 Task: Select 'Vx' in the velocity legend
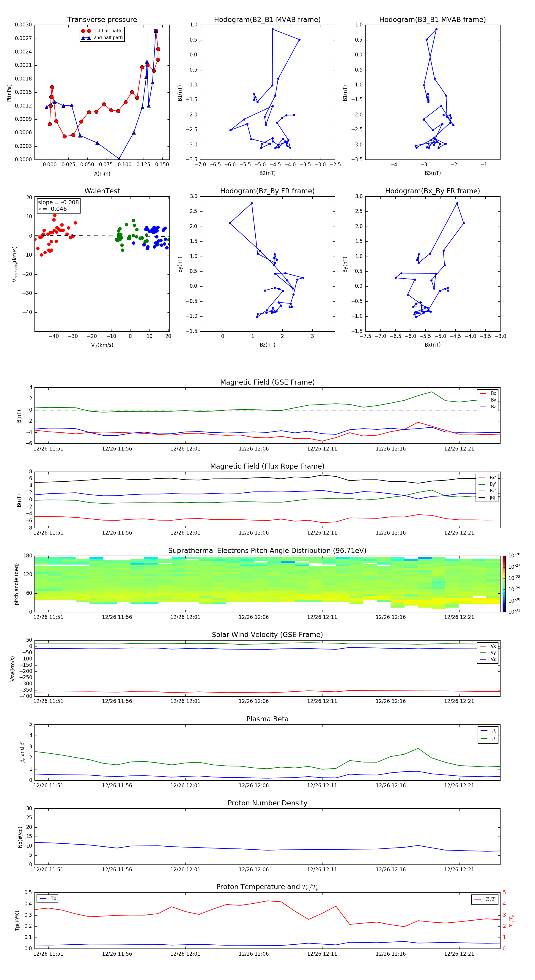click(488, 646)
